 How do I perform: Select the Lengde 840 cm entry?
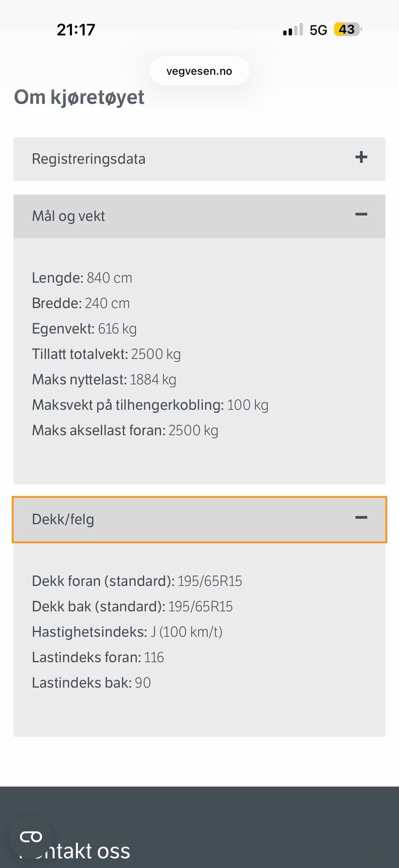tap(82, 278)
